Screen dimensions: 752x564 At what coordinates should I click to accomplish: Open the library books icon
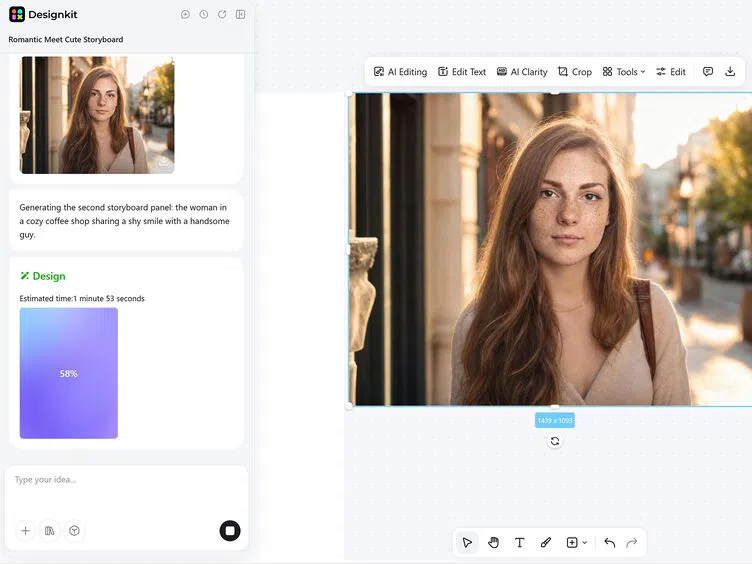(x=49, y=530)
